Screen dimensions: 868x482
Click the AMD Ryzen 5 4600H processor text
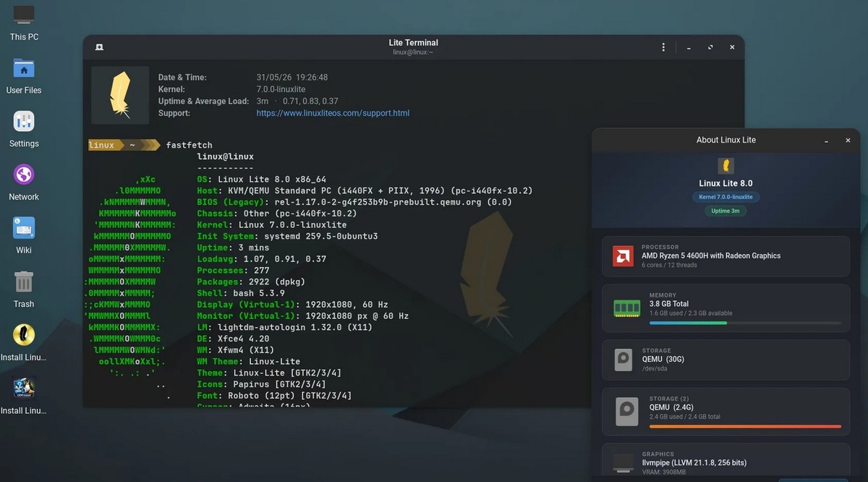point(711,255)
